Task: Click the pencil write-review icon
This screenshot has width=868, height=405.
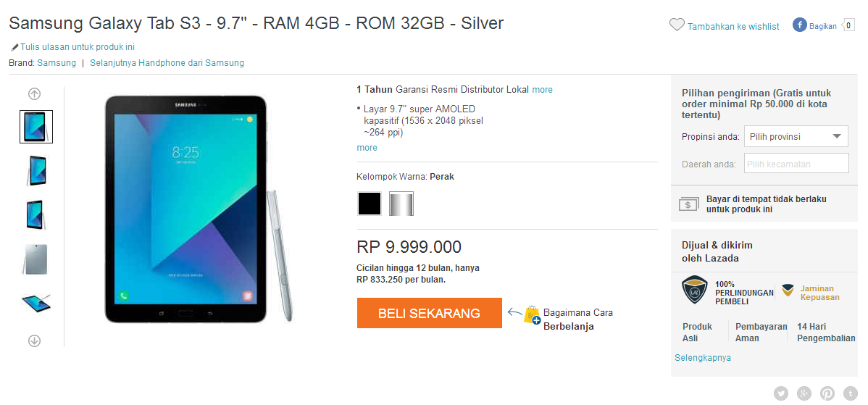Action: [x=15, y=48]
